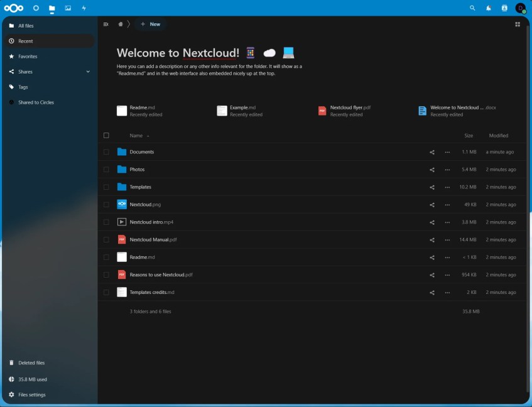532x407 pixels.
Task: Open recent Example.md card
Action: click(x=239, y=111)
